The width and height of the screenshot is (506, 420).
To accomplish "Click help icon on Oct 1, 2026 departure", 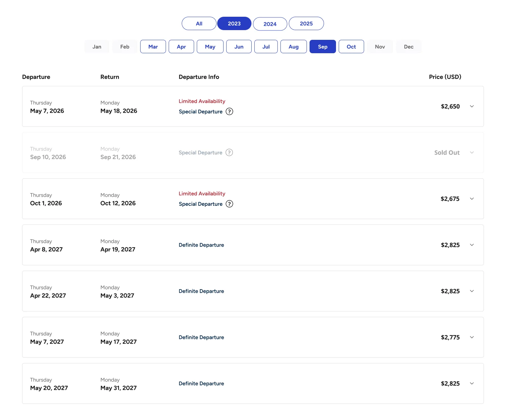I will [229, 204].
